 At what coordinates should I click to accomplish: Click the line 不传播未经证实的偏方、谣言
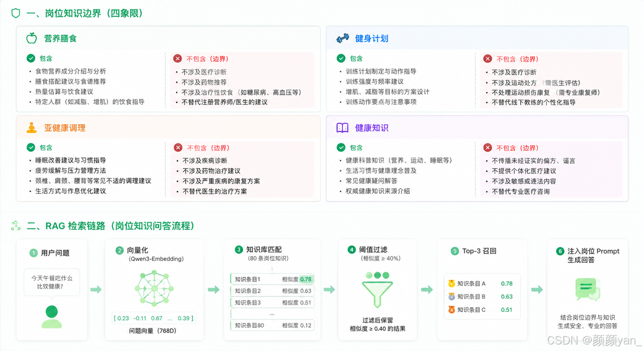(534, 161)
